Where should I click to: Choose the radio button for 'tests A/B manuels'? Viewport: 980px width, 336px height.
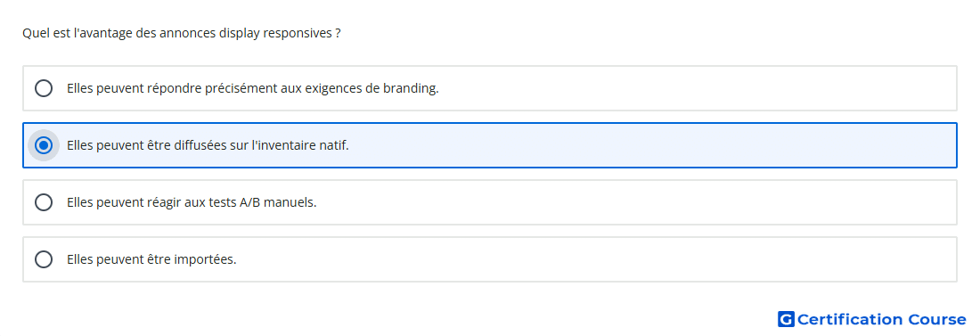(x=44, y=202)
